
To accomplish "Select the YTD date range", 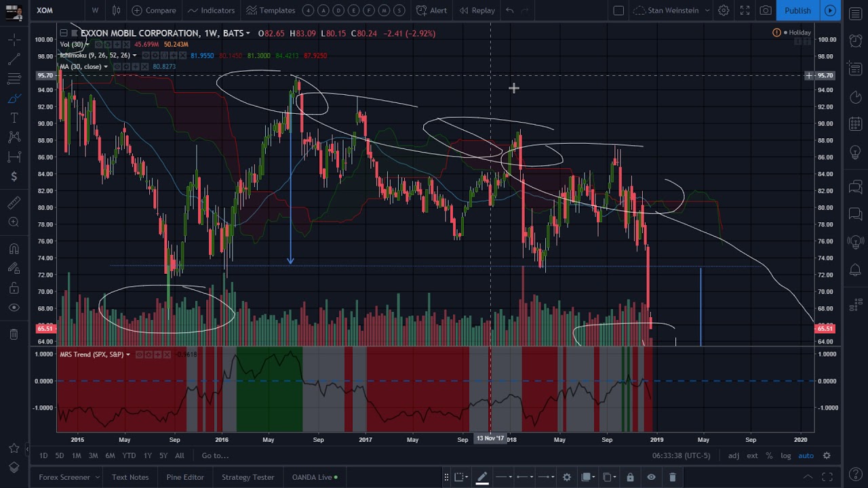I will 129,455.
